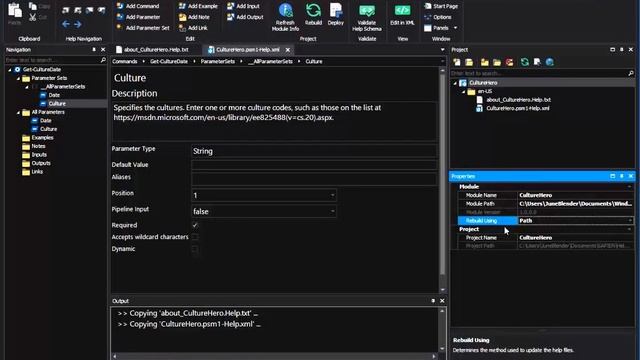Screen dimensions: 640x360
Task: Collapse the All Parameters folder
Action: point(18,112)
